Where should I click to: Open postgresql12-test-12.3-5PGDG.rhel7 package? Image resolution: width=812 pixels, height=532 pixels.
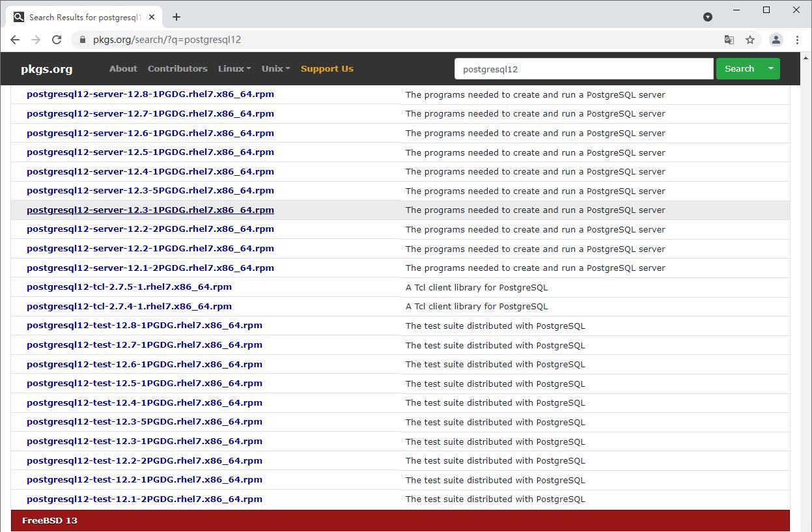(x=145, y=421)
